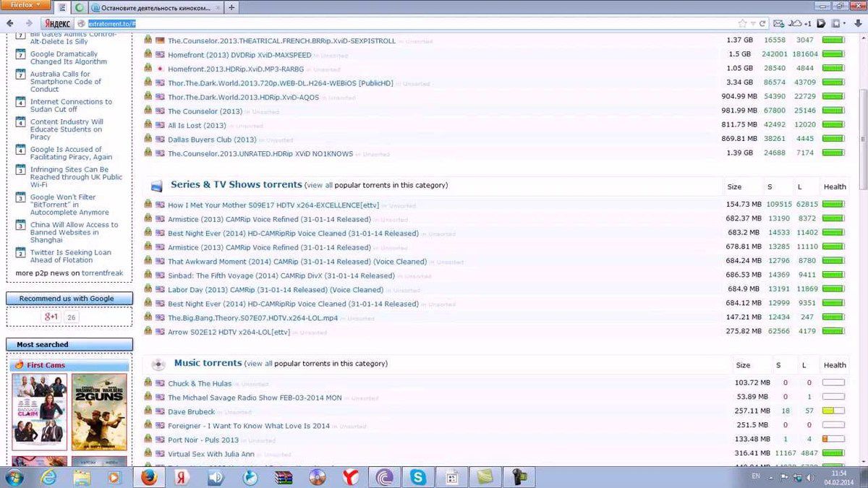
Task: Open news 'Google Dramatically Changed Its Algorithm'
Action: coord(69,58)
